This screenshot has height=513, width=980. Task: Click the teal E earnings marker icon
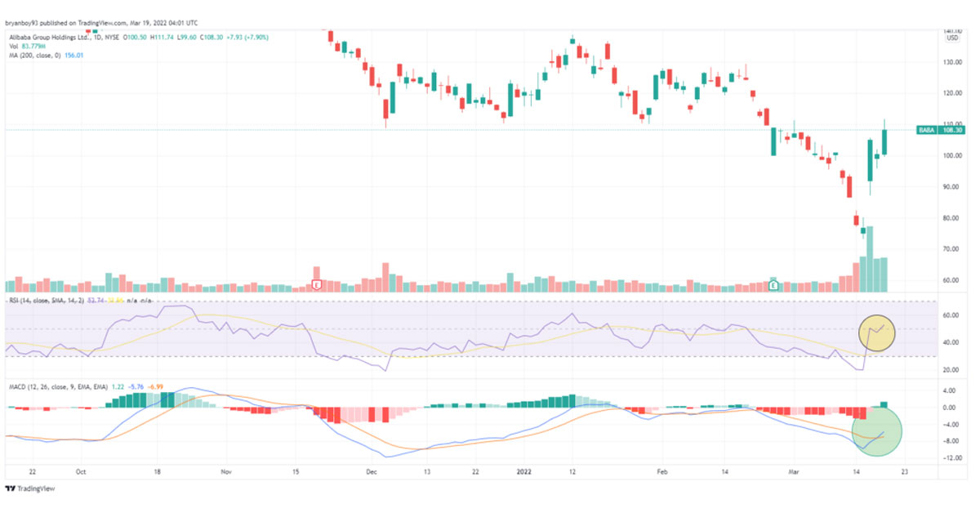(773, 285)
